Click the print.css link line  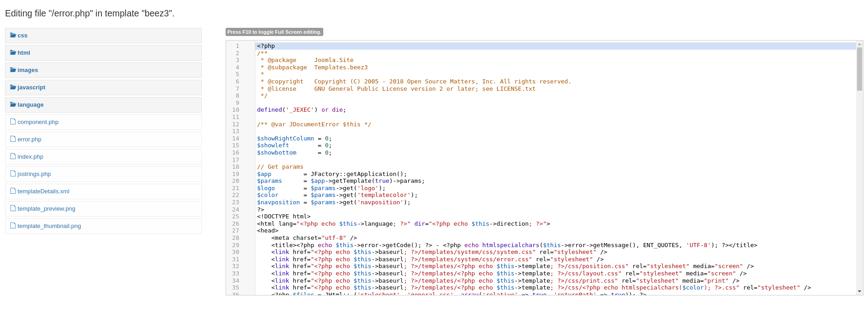(505, 281)
